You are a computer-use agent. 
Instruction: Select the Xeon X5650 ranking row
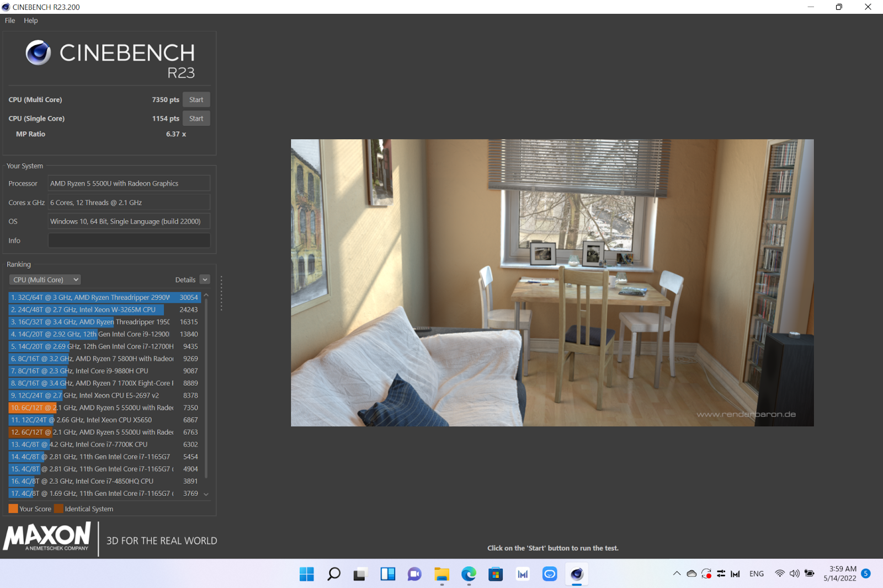[x=104, y=420]
